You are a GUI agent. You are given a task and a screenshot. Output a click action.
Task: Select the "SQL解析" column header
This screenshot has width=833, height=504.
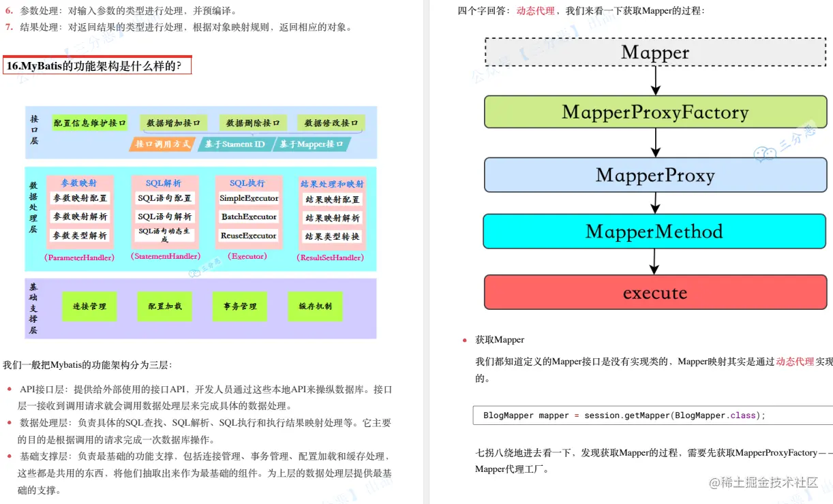coord(164,183)
